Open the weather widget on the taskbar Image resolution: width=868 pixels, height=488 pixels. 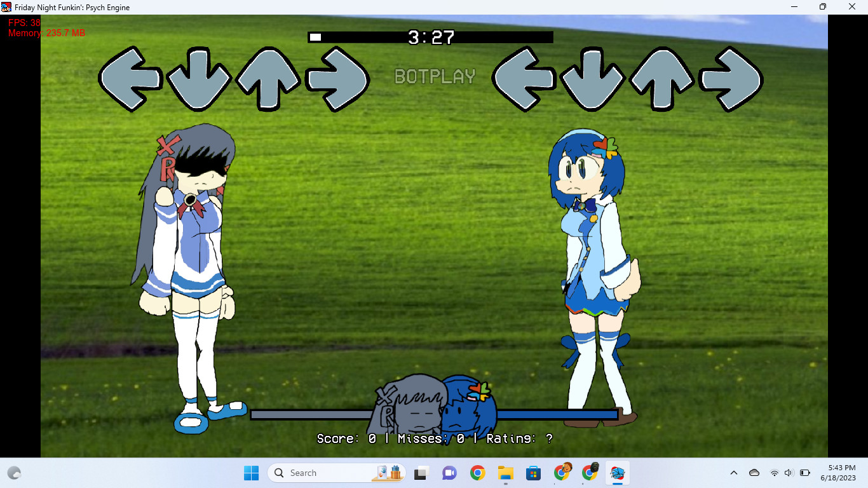pos(14,473)
